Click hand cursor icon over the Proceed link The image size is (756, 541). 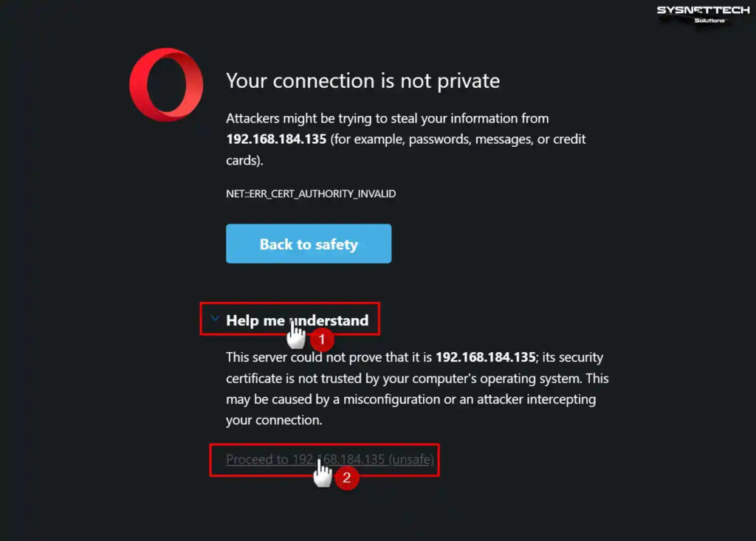(x=323, y=472)
